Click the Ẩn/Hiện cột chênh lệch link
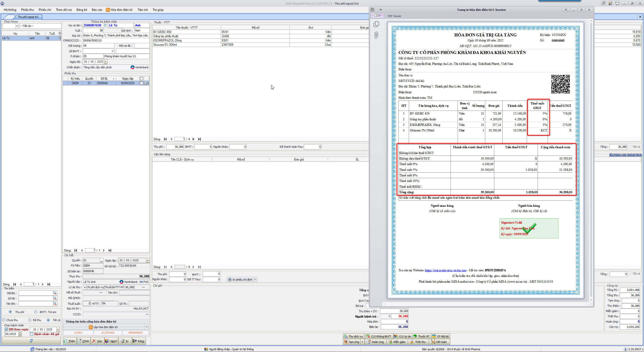This screenshot has height=352, width=644. 625,155
